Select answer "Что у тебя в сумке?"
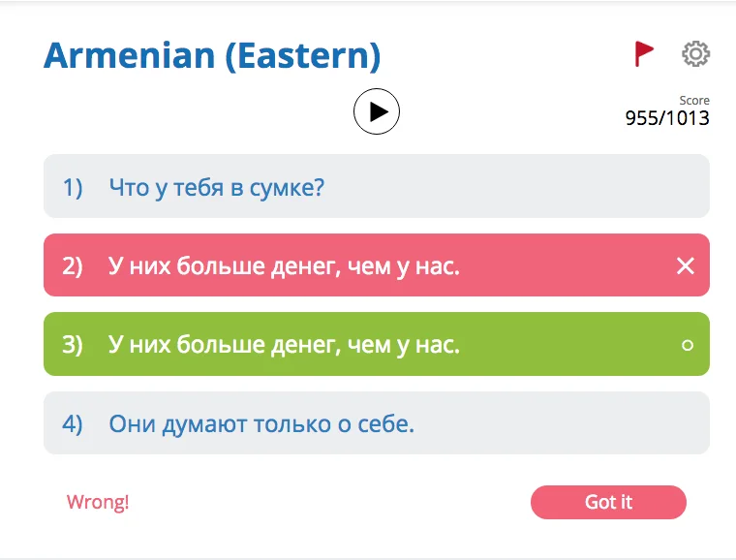The height and width of the screenshot is (560, 736). 216,186
